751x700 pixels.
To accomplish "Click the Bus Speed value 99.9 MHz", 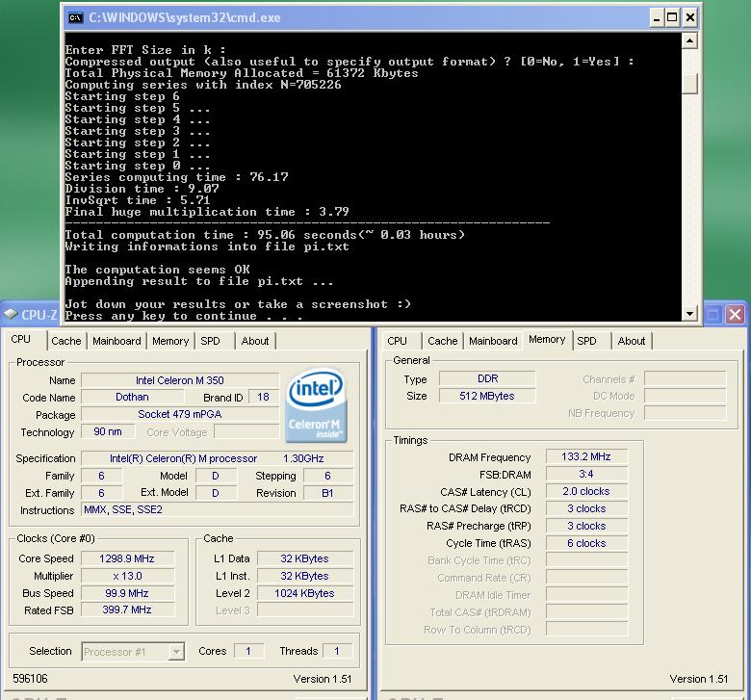I will [127, 593].
